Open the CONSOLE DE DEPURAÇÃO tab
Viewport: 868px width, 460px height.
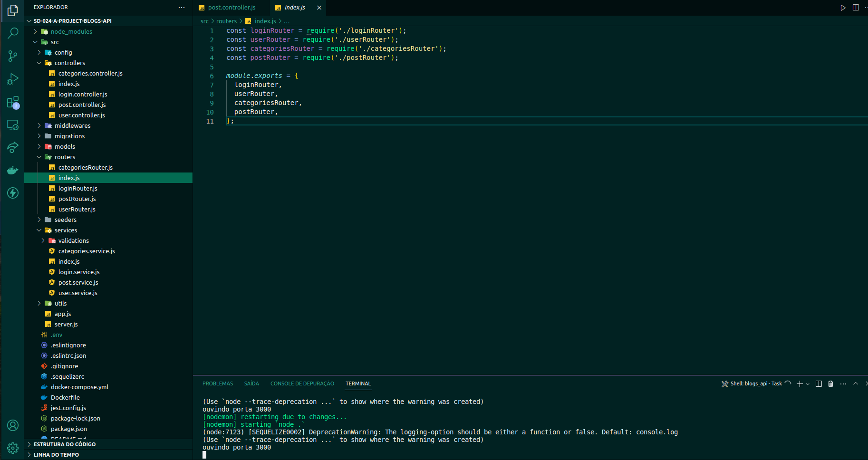(x=302, y=383)
